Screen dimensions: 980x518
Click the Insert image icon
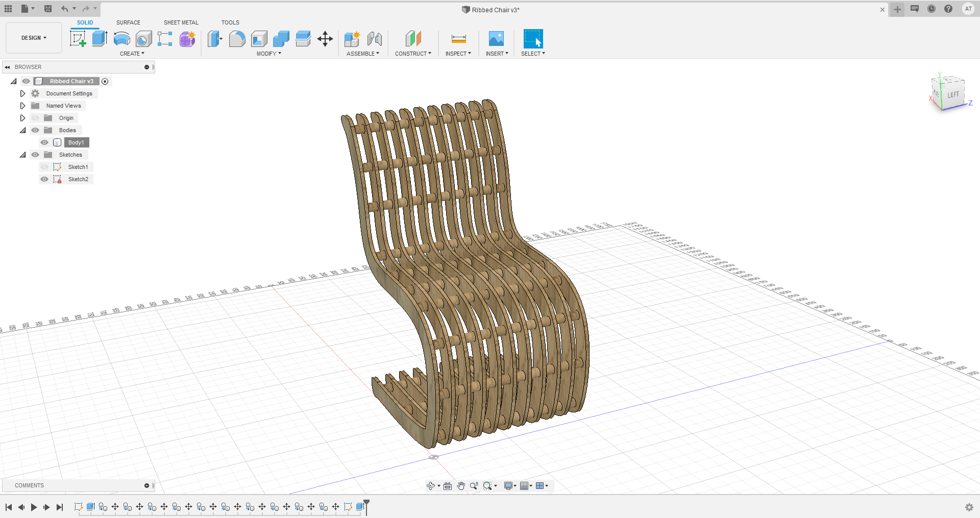click(x=496, y=39)
